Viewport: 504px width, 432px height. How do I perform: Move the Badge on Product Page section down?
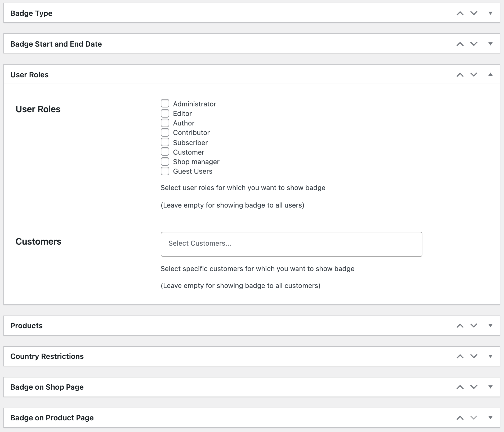point(473,418)
